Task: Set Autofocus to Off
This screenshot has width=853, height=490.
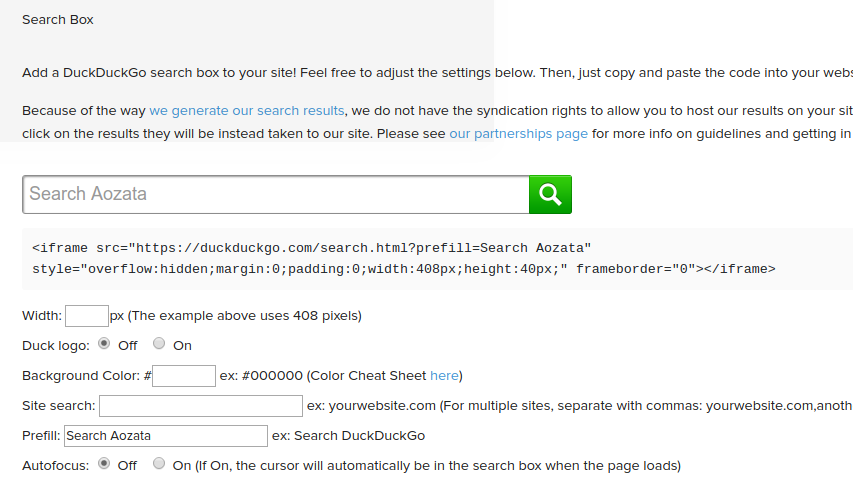Action: [x=104, y=464]
